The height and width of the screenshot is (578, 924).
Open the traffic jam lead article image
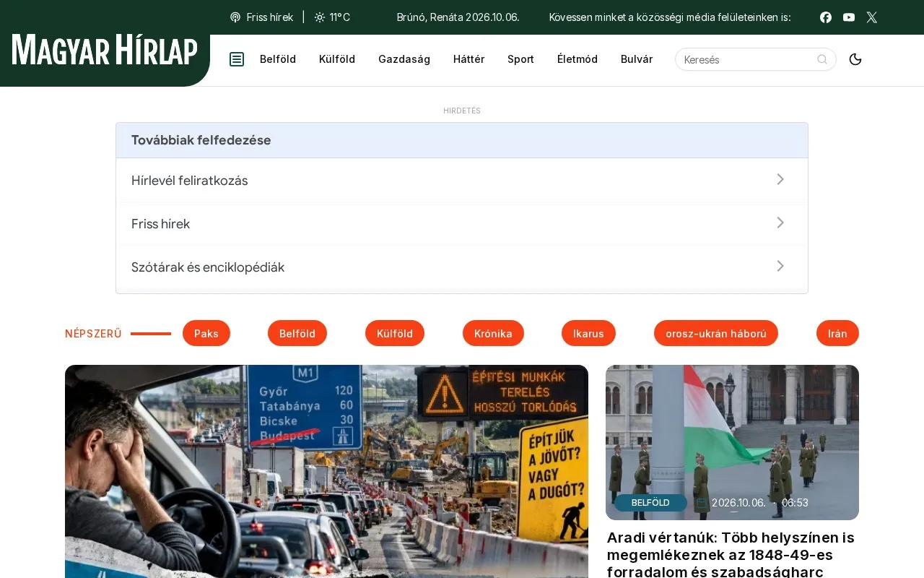pos(326,471)
